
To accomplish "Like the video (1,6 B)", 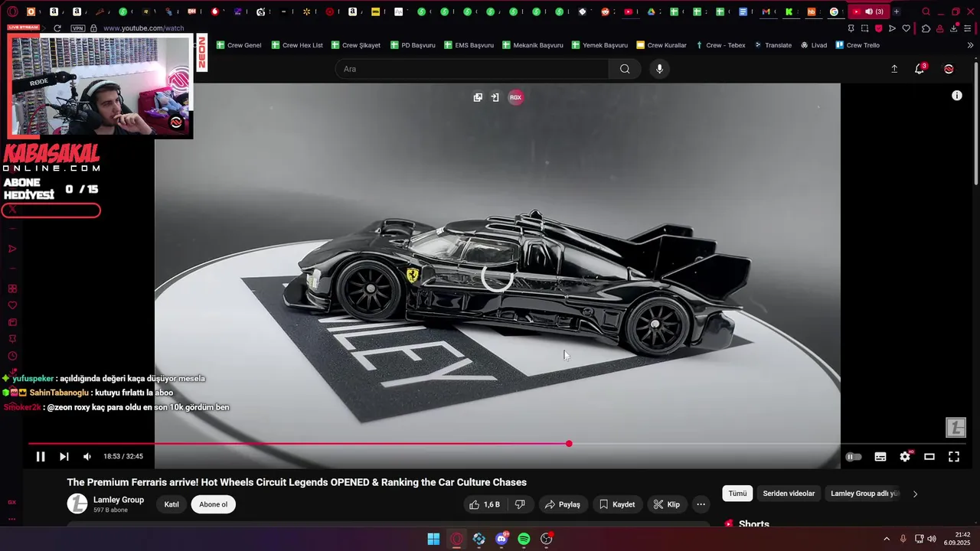I will (485, 504).
